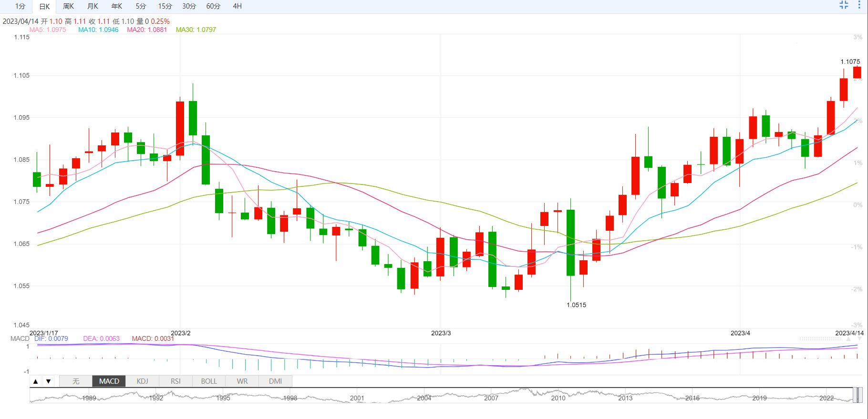Click the 0.25% change value in the header

160,21
